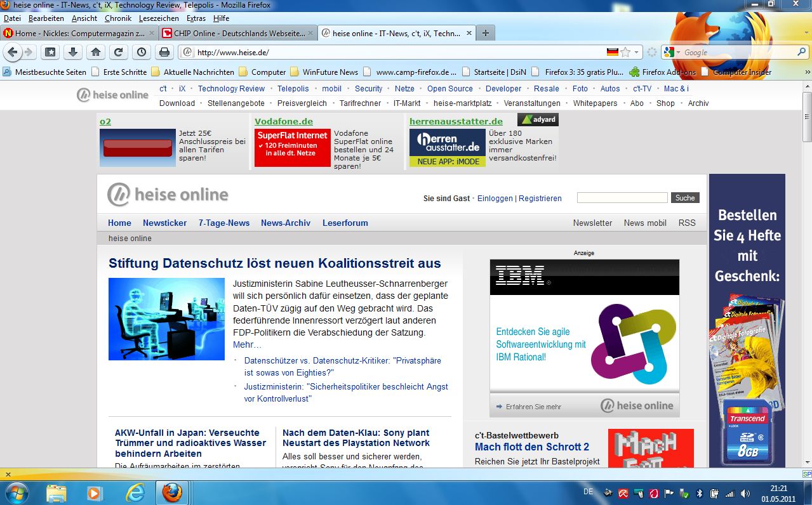This screenshot has height=505, width=812.
Task: Open the WinFuture News bookmark folder
Action: (x=324, y=72)
